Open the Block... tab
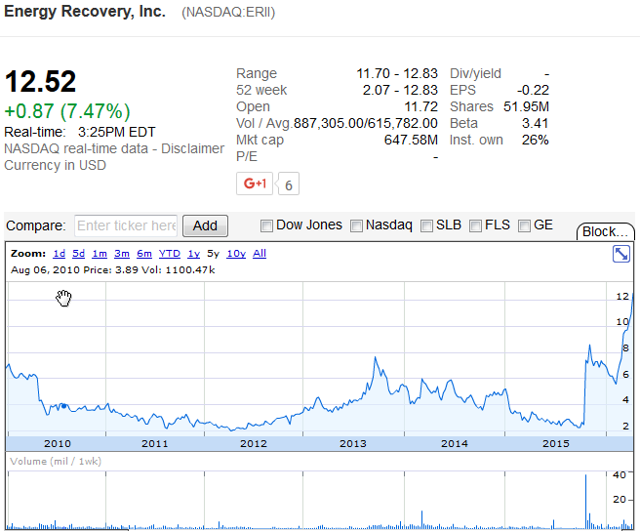The image size is (640, 531). click(605, 232)
